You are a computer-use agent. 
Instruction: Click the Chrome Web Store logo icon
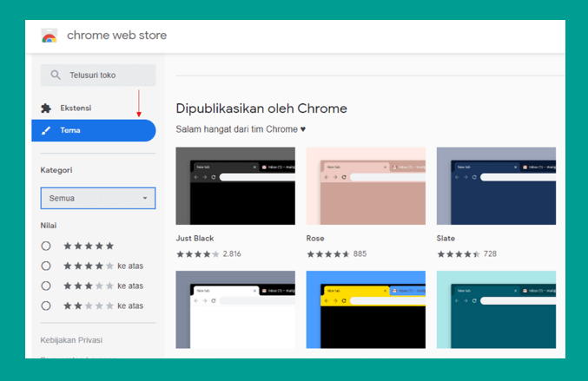point(50,36)
